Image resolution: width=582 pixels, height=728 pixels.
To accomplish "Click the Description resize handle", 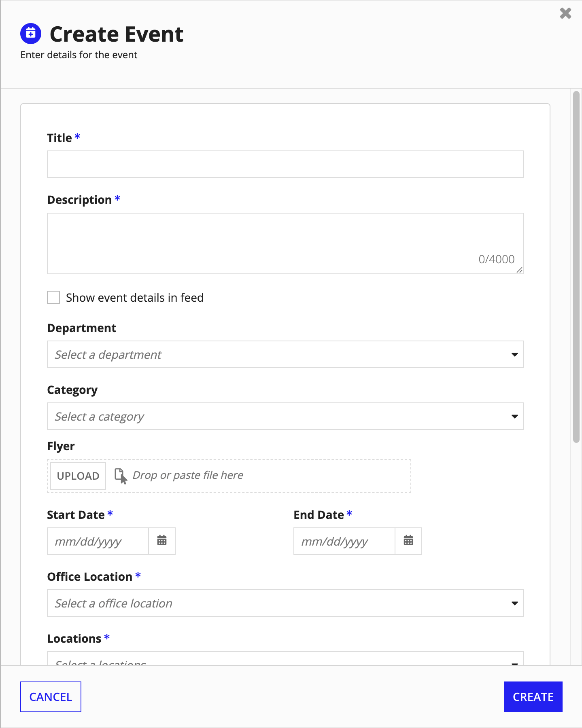I will [x=519, y=270].
